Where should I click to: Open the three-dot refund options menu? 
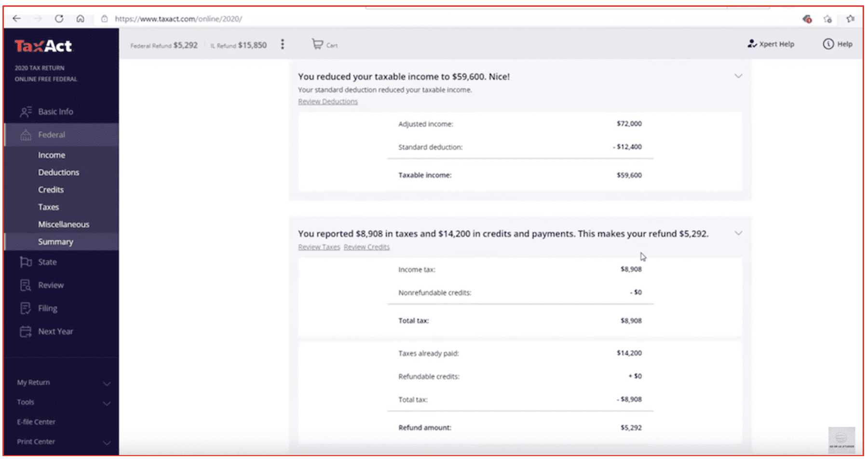(x=283, y=44)
